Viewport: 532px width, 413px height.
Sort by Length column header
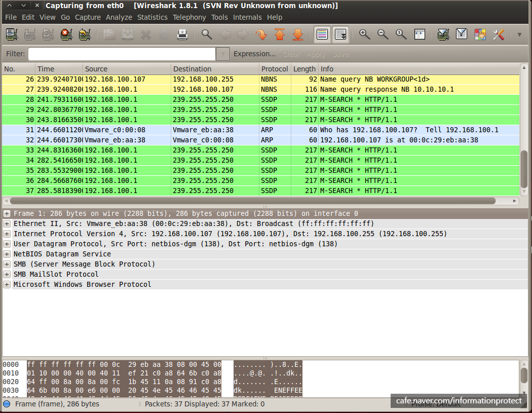[x=305, y=69]
